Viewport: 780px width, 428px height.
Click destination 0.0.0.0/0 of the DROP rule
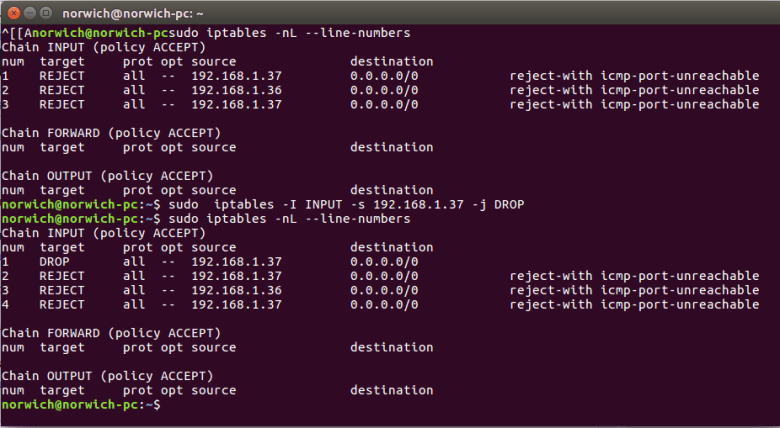point(384,262)
